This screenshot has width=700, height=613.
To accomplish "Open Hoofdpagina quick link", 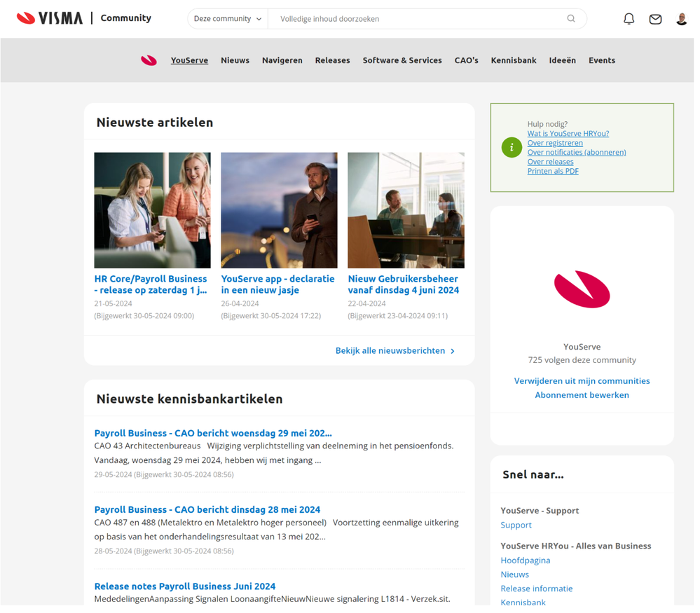I will [x=525, y=560].
